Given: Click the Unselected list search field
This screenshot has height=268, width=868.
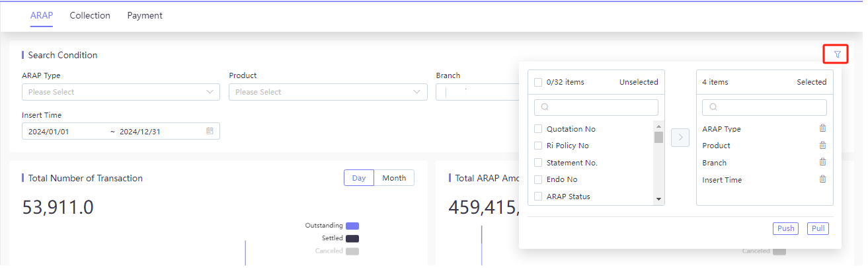Looking at the screenshot, I should 596,107.
